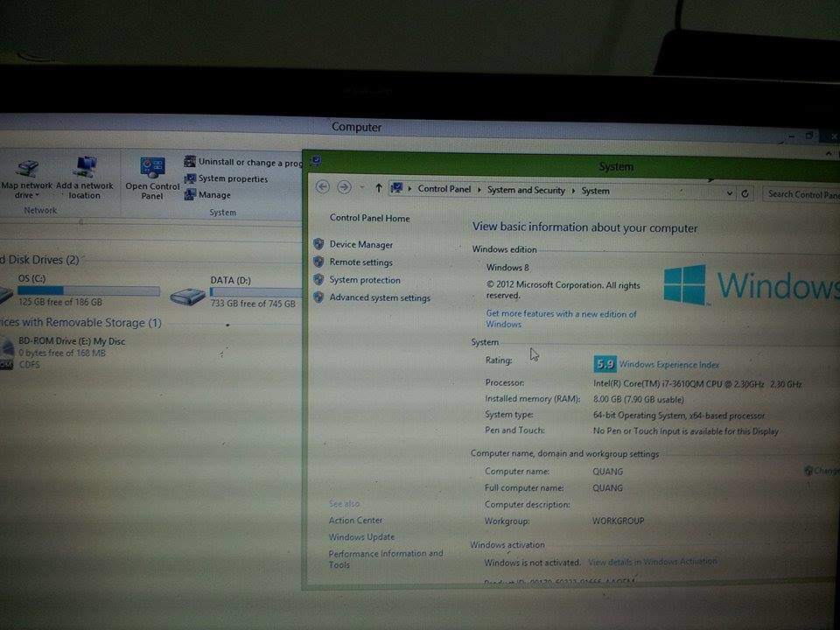The height and width of the screenshot is (630, 840).
Task: Select the Windows 8 edition text
Action: pyautogui.click(x=507, y=268)
